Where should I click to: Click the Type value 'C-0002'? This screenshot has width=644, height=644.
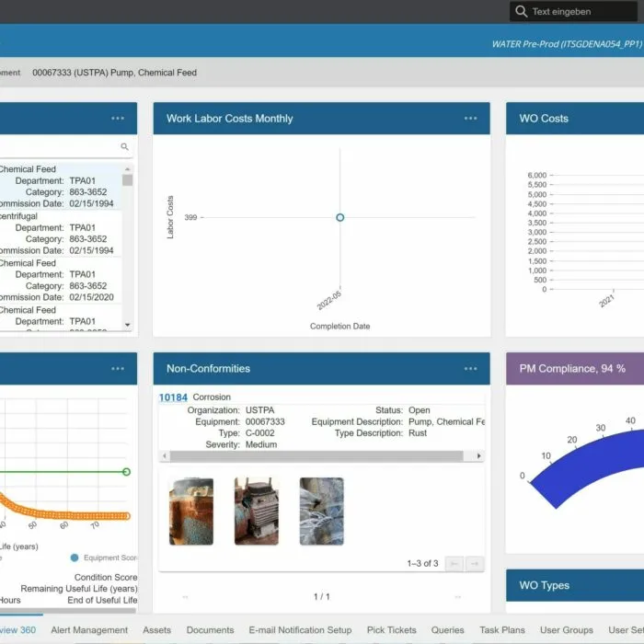pyautogui.click(x=259, y=433)
